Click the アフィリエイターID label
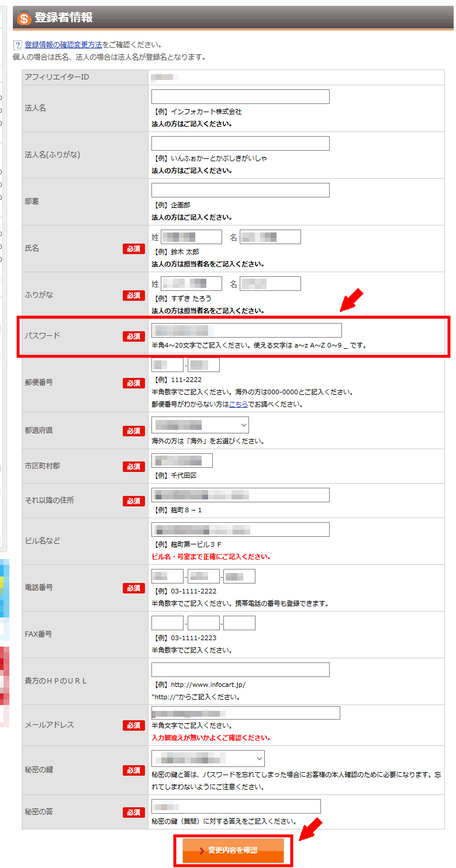 (57, 77)
